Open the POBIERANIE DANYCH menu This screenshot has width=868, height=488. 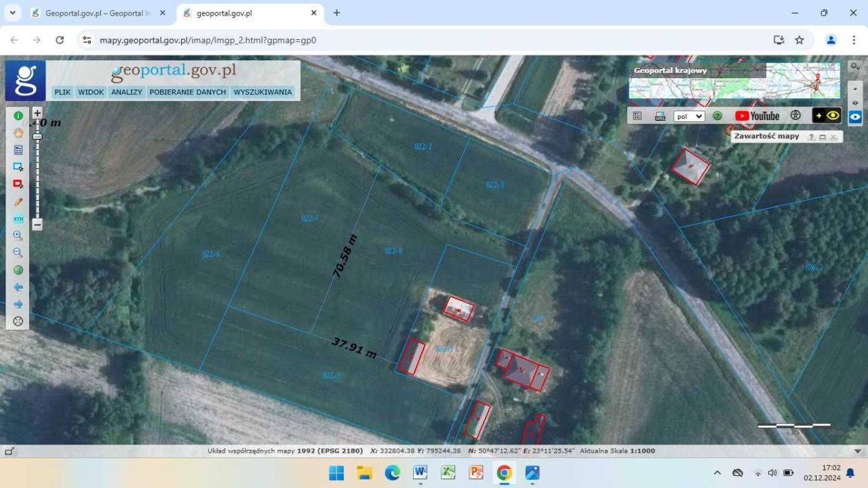click(x=188, y=92)
